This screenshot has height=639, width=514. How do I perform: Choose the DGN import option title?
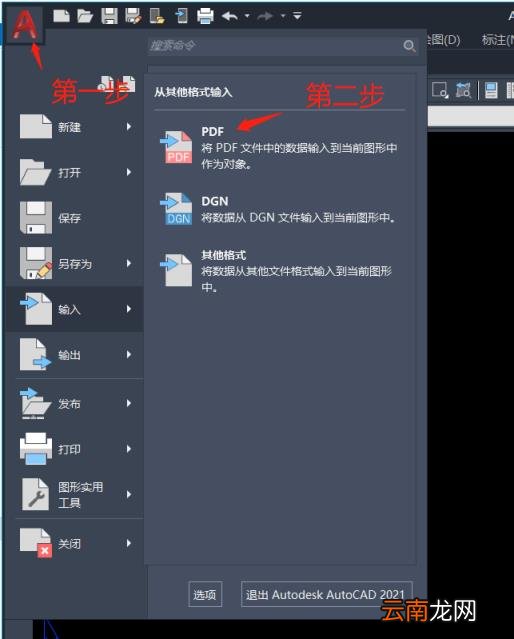pyautogui.click(x=215, y=201)
